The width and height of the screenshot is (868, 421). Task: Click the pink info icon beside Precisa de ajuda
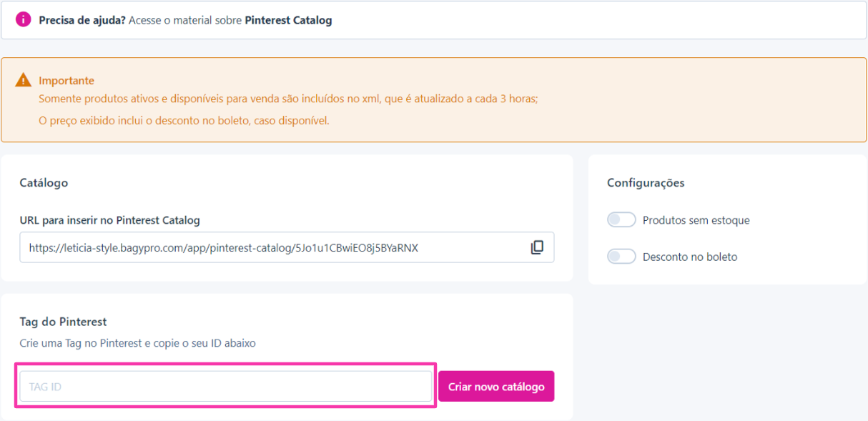tap(24, 19)
